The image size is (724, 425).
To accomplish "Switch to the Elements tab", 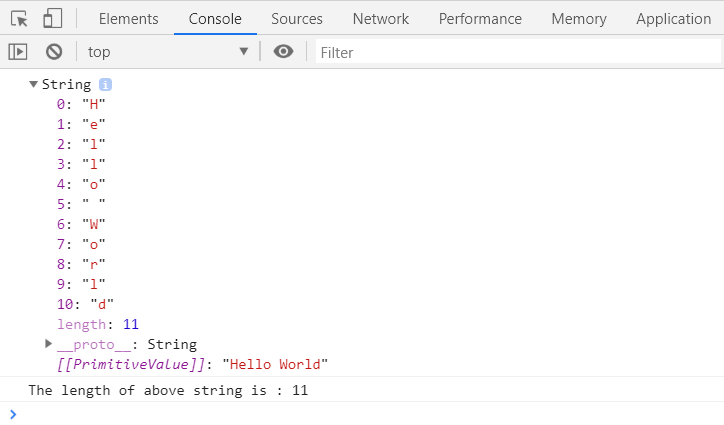I will (x=128, y=19).
